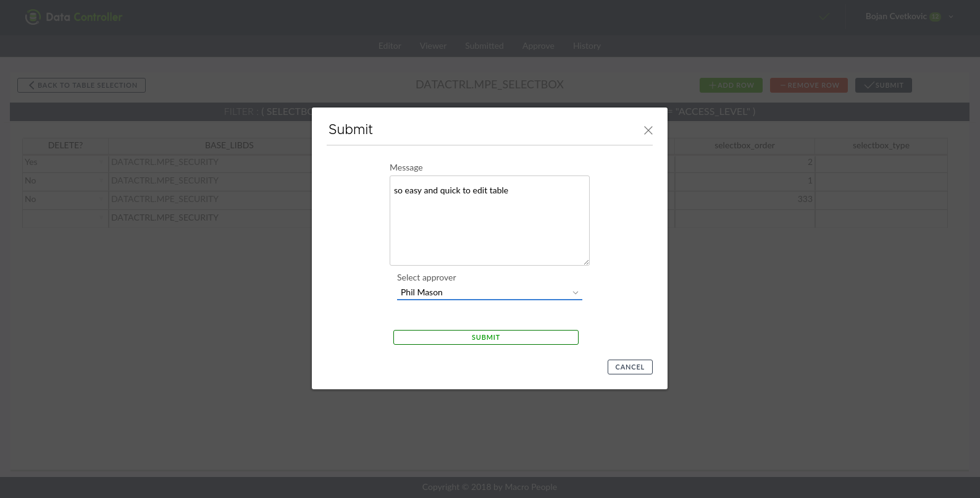Click the CANCEL button
The width and height of the screenshot is (980, 498).
[629, 367]
